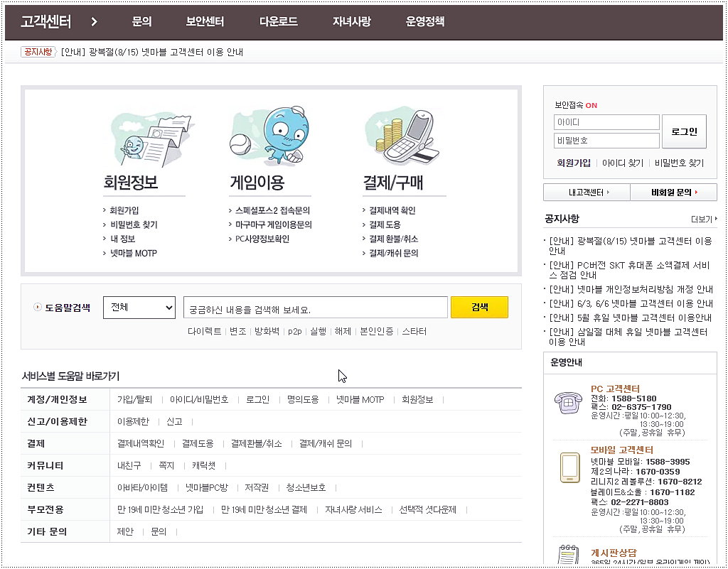
Task: Open 청소년보호 help link
Action: [306, 488]
